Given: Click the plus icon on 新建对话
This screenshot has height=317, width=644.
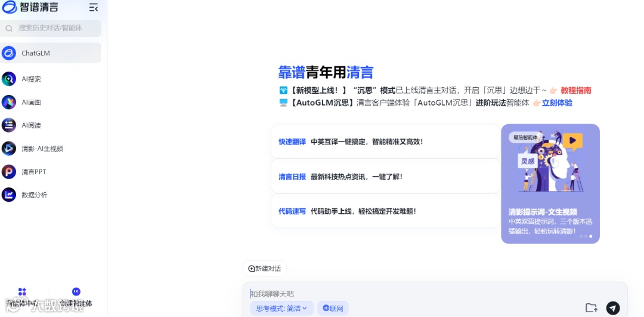Looking at the screenshot, I should tap(252, 269).
